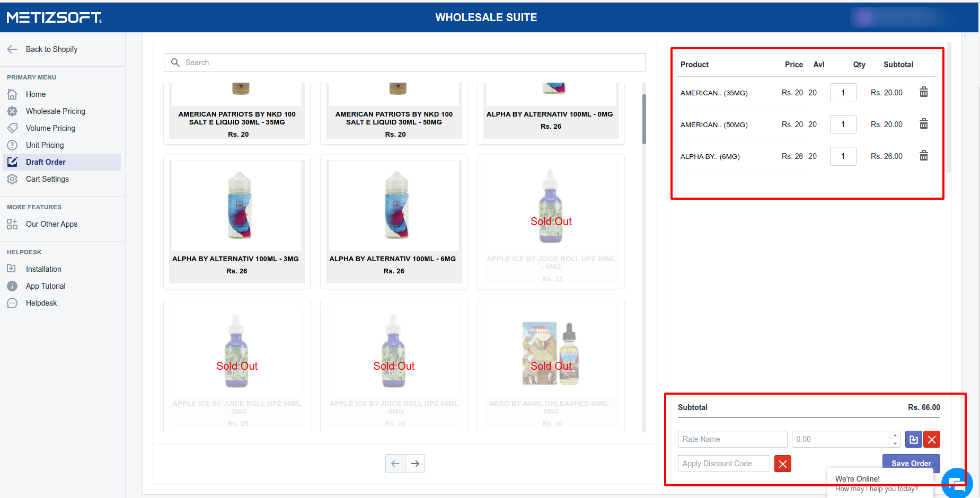Open Volume Pricing menu item
This screenshot has height=498, width=980.
[x=50, y=128]
